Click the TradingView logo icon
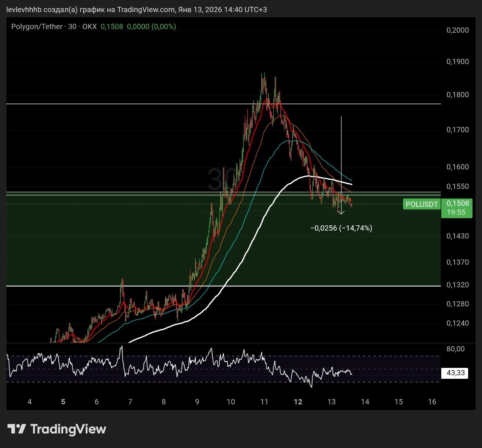Screen dimensions: 482x448 pyautogui.click(x=17, y=429)
